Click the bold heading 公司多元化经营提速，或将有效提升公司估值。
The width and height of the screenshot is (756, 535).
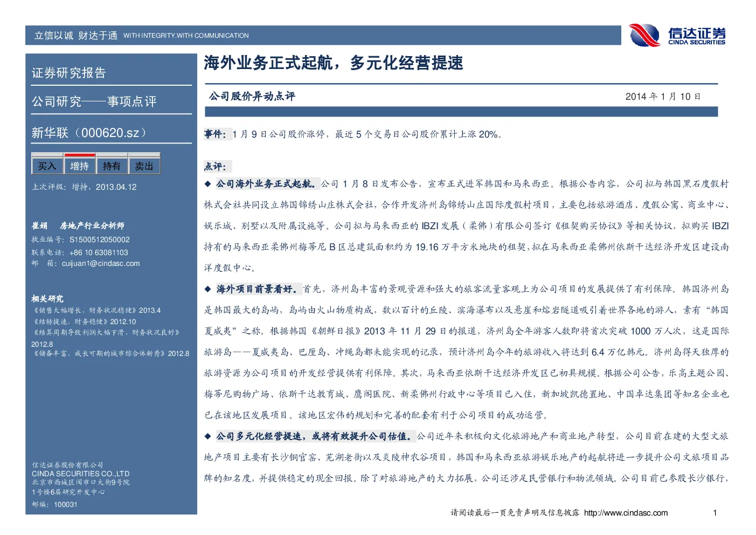(x=316, y=436)
